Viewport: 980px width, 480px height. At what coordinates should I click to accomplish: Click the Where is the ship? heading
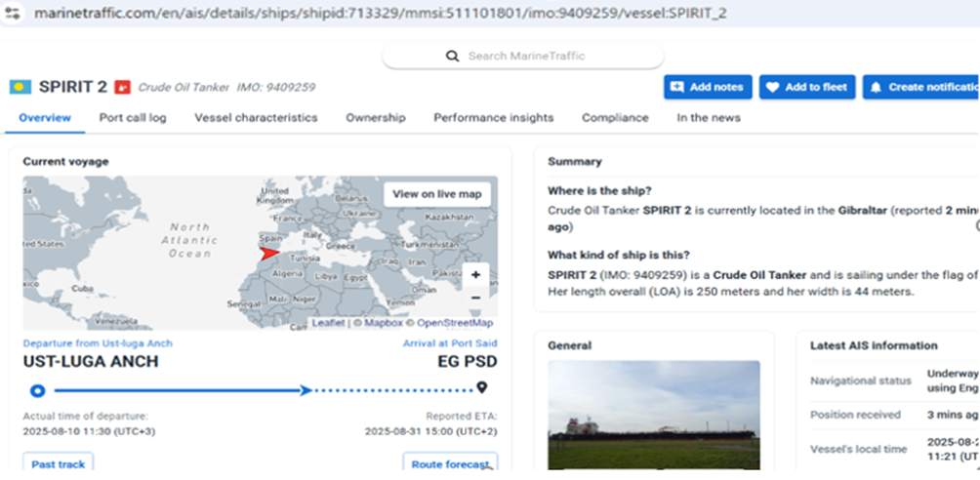pos(599,190)
